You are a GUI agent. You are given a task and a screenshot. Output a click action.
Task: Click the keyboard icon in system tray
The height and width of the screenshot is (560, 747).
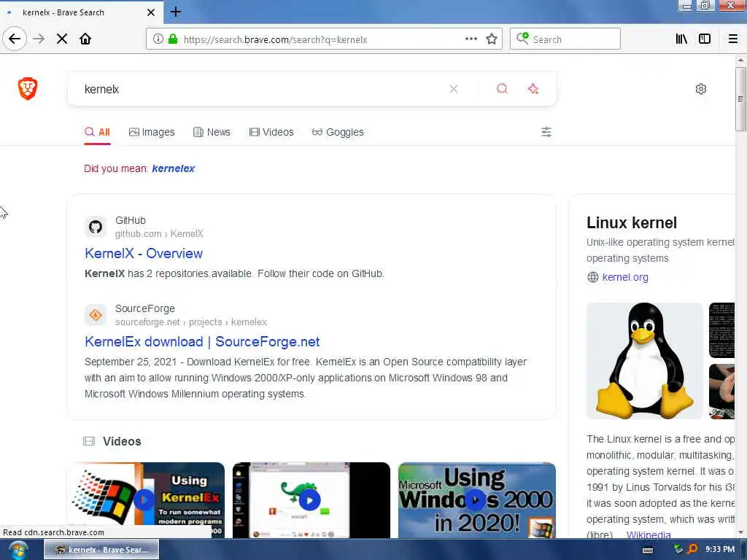(648, 550)
